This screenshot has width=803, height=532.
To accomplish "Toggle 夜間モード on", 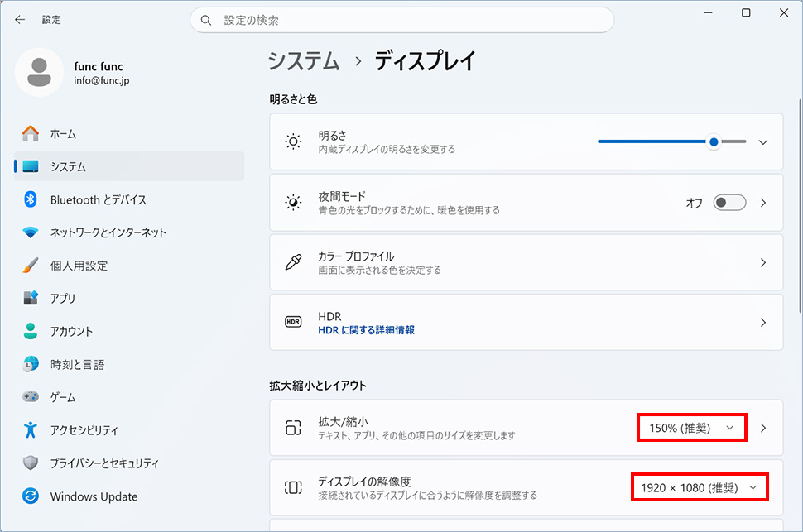I will click(728, 202).
